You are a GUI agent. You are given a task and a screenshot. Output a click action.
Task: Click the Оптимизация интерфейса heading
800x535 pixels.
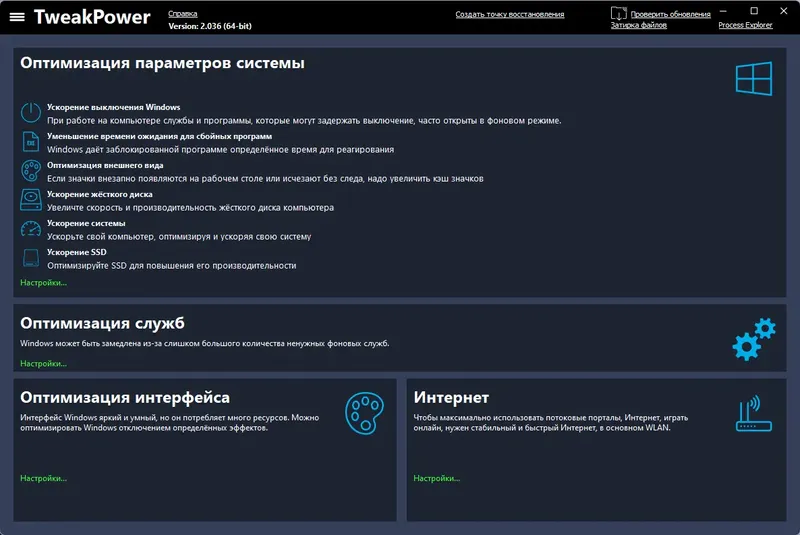click(x=125, y=397)
